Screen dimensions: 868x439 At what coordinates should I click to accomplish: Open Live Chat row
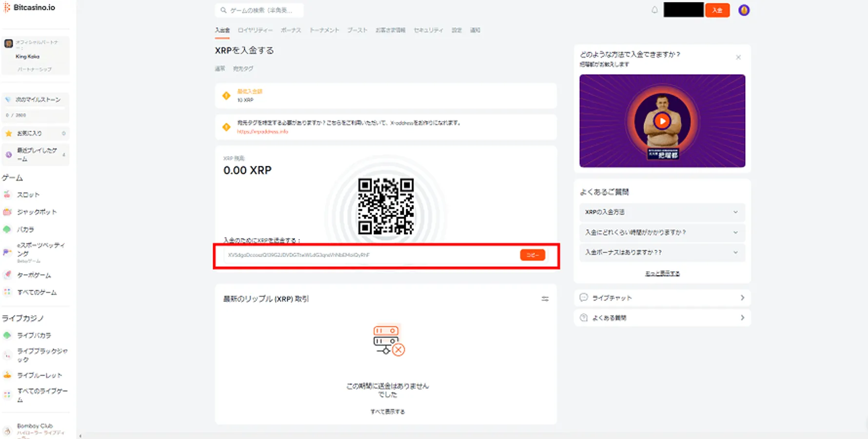[662, 298]
